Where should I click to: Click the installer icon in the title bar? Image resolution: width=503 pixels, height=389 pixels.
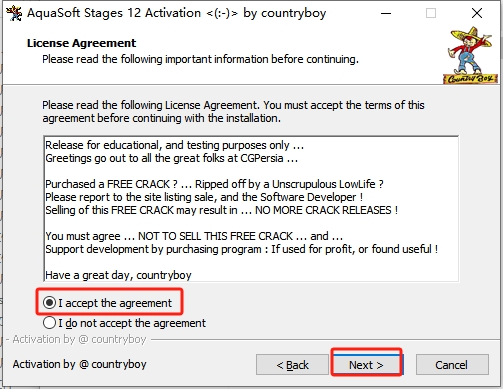point(14,13)
